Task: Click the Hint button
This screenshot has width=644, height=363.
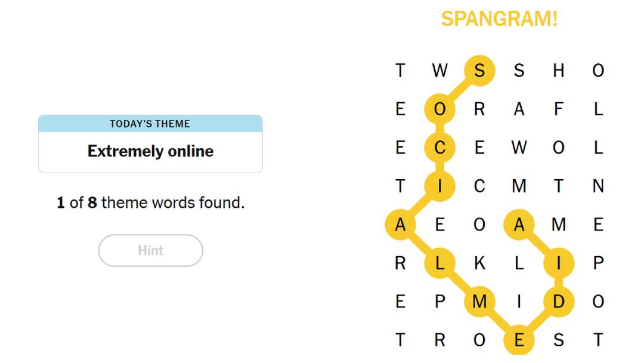Action: click(x=150, y=250)
